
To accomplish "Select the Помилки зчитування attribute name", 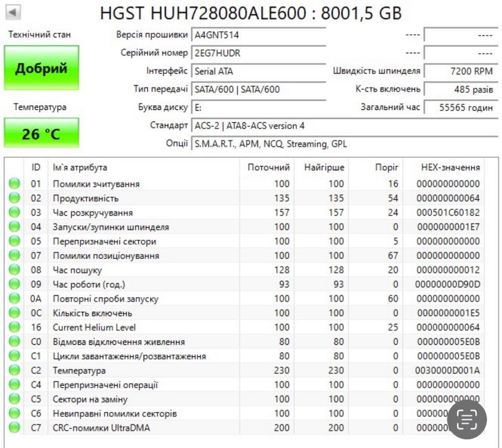I will point(96,184).
